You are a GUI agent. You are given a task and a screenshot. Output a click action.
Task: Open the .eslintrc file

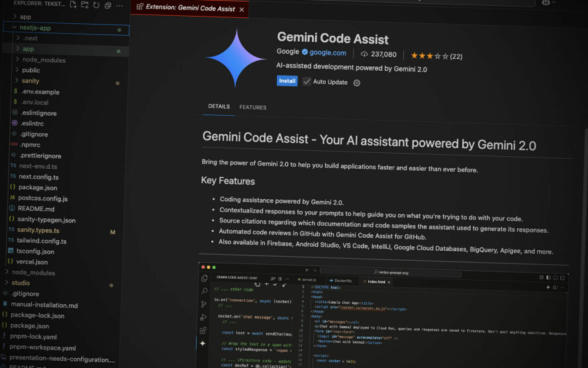[32, 123]
